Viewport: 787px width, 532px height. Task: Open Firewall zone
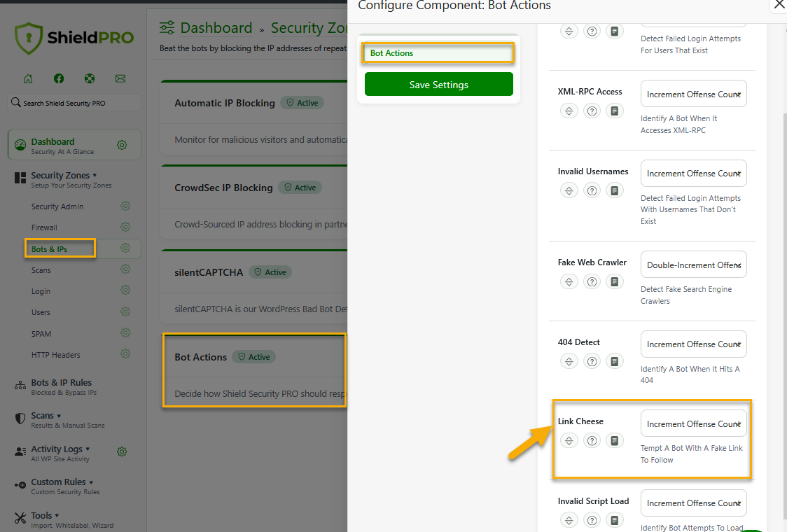click(x=44, y=227)
